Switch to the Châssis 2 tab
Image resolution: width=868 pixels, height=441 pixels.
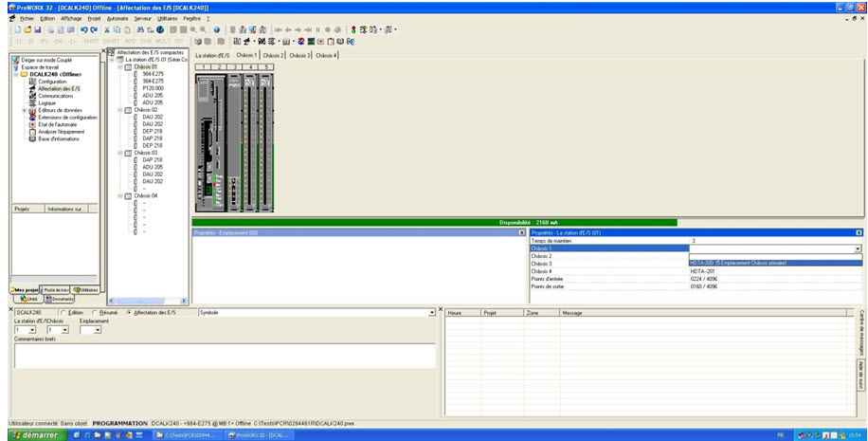click(x=274, y=55)
